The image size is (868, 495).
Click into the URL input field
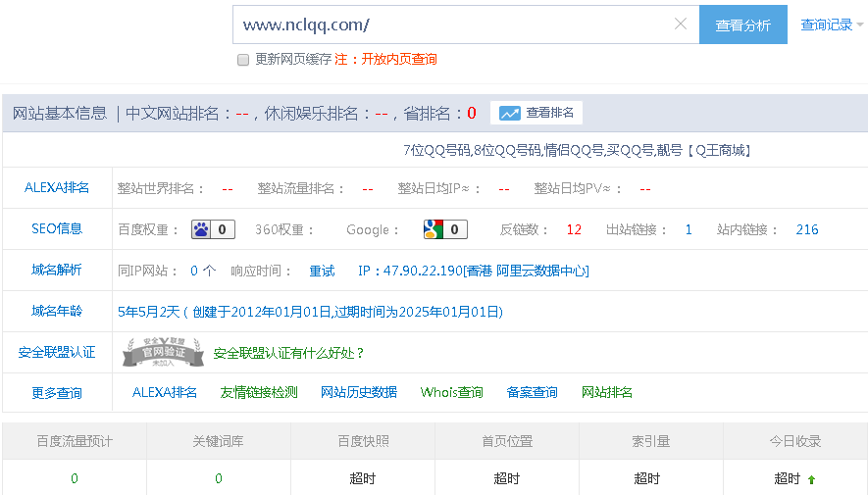[451, 25]
